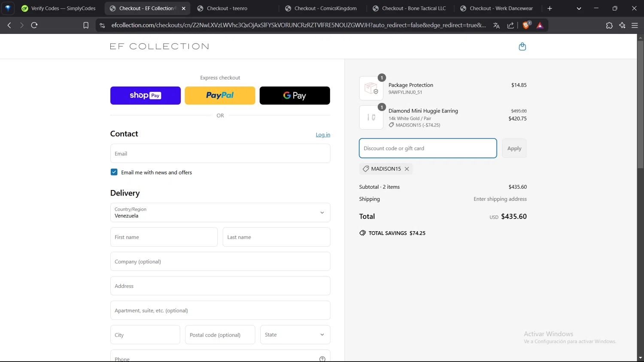The height and width of the screenshot is (362, 644).
Task: Open the browser extensions puzzle icon
Action: [x=609, y=25]
